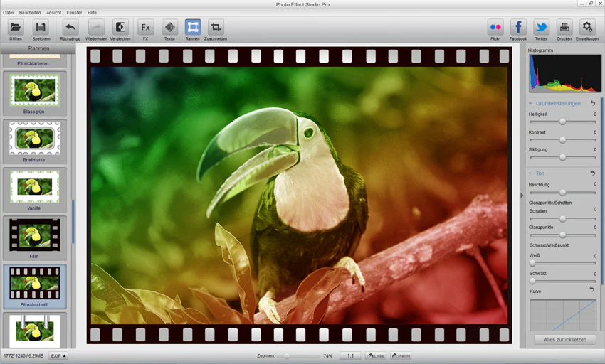The image size is (605, 364).
Task: Click the Histogramm graph
Action: (565, 73)
